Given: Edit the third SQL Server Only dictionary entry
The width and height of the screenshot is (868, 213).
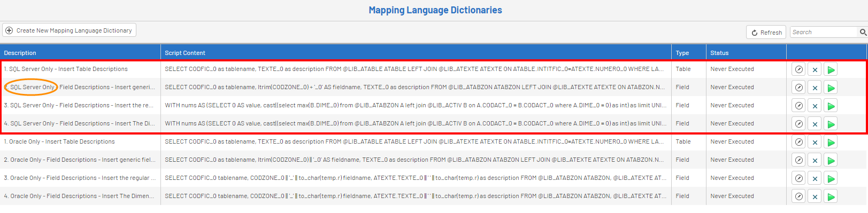Looking at the screenshot, I should click(798, 106).
